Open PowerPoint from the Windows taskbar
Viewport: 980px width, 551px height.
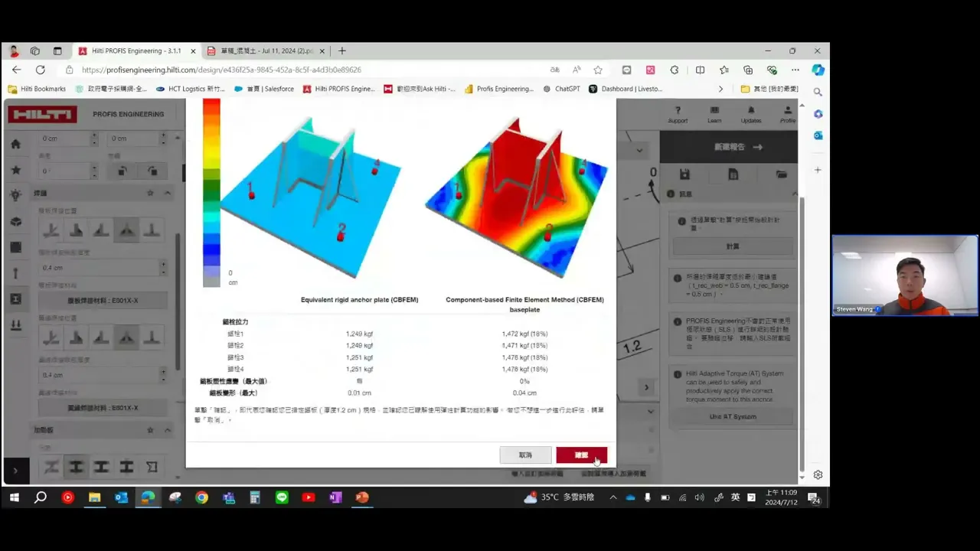pos(362,497)
